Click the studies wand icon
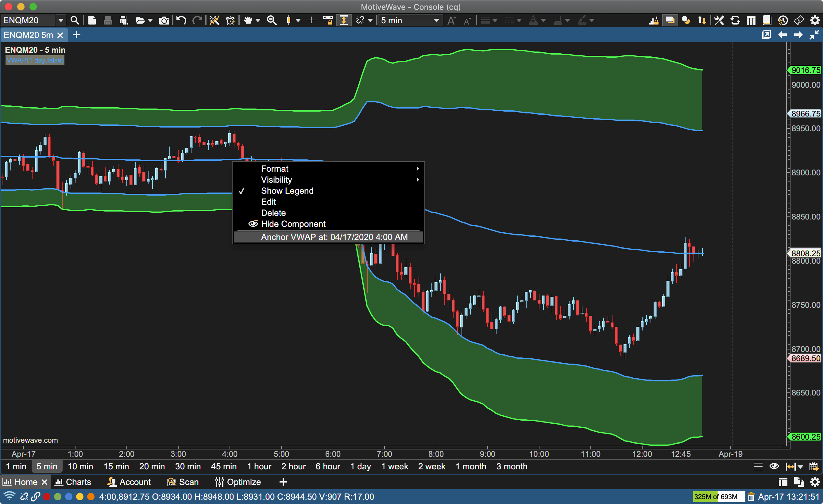The height and width of the screenshot is (504, 823). [214, 21]
